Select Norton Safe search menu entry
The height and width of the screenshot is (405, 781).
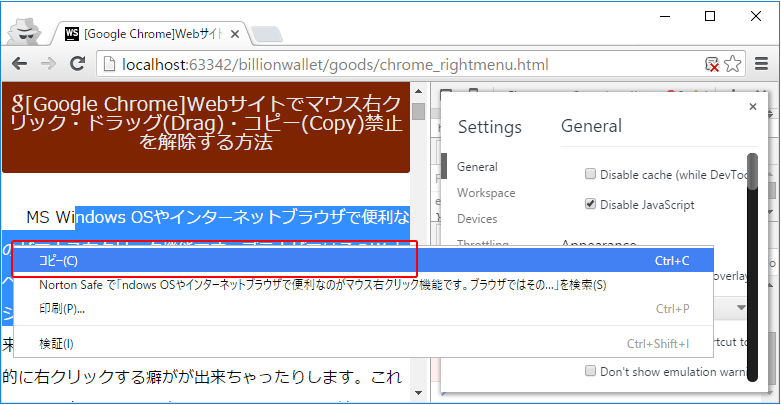pos(364,285)
